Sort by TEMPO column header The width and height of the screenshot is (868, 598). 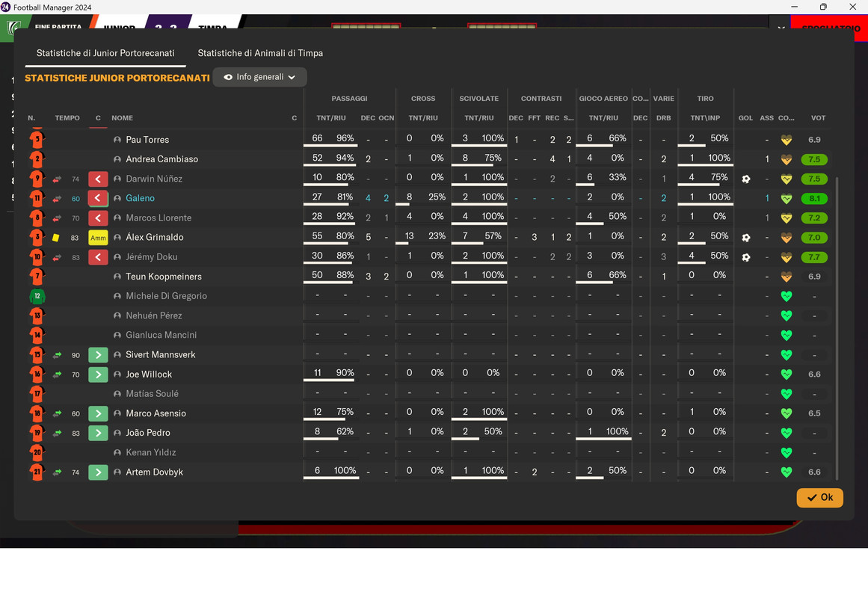67,118
